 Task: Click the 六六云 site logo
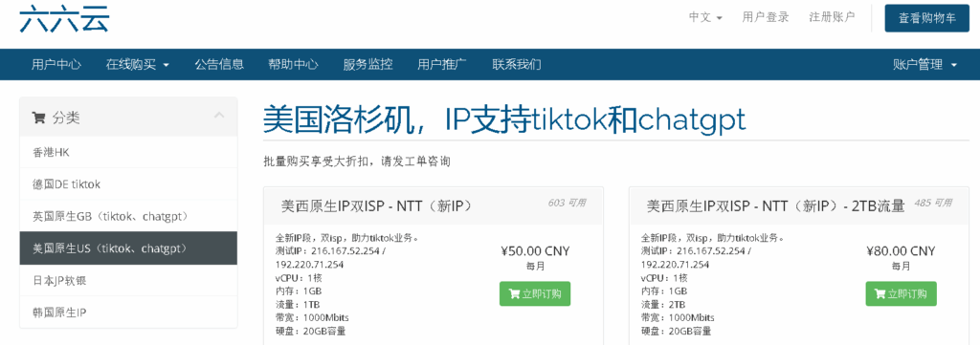(64, 19)
